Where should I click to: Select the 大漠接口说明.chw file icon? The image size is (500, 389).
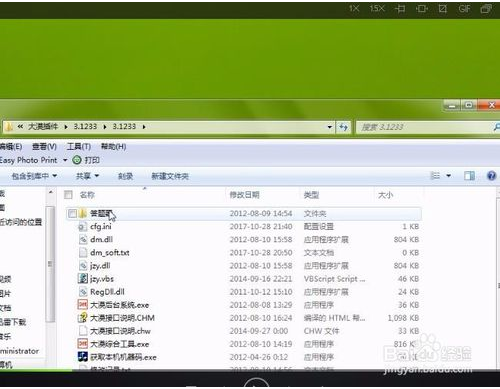(83, 331)
